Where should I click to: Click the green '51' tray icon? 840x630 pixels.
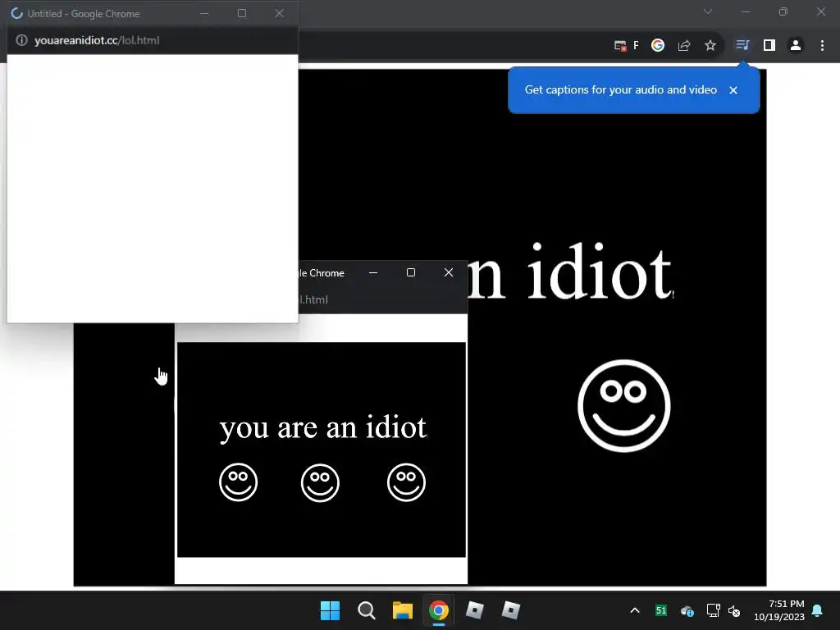[x=661, y=610]
